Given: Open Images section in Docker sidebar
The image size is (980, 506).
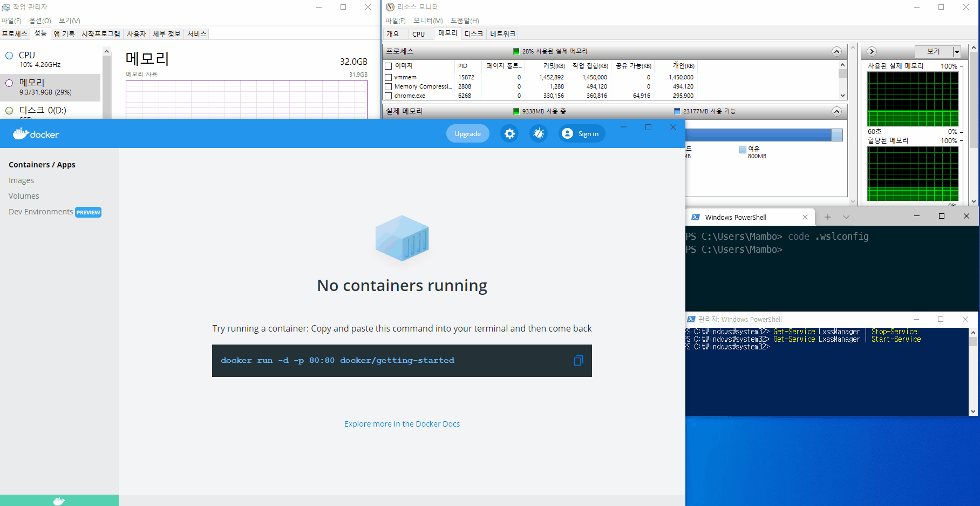Looking at the screenshot, I should point(22,180).
